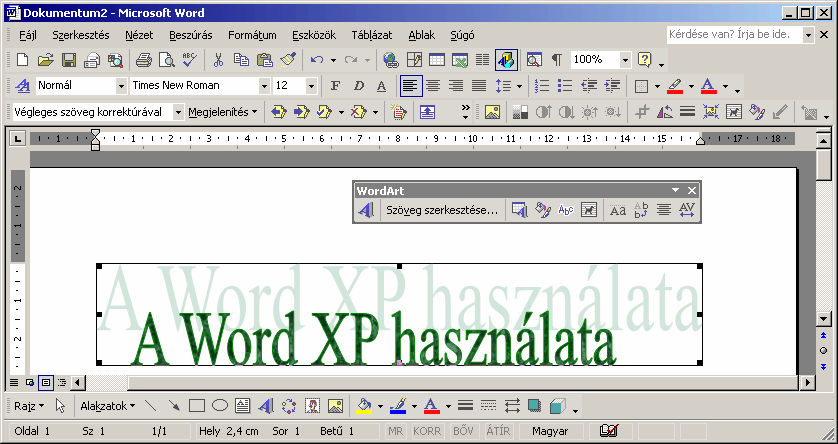Toggle center alignment button
Screen dimensions: 838x444
click(433, 85)
